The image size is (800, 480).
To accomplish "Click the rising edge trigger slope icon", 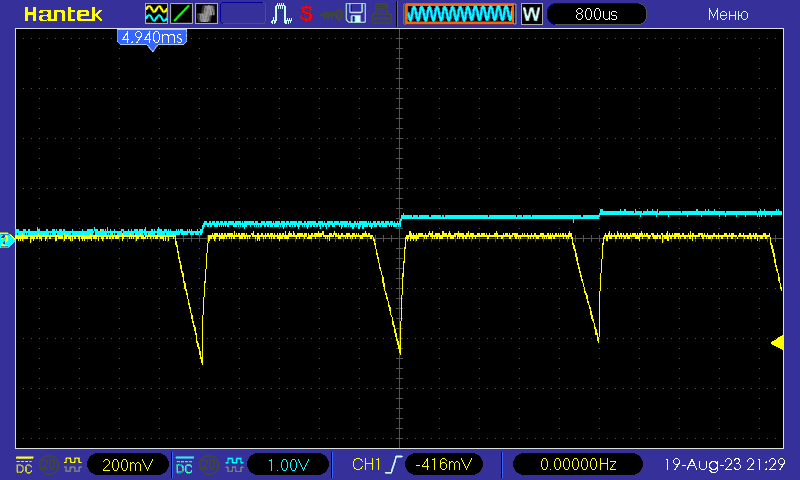I will (394, 465).
